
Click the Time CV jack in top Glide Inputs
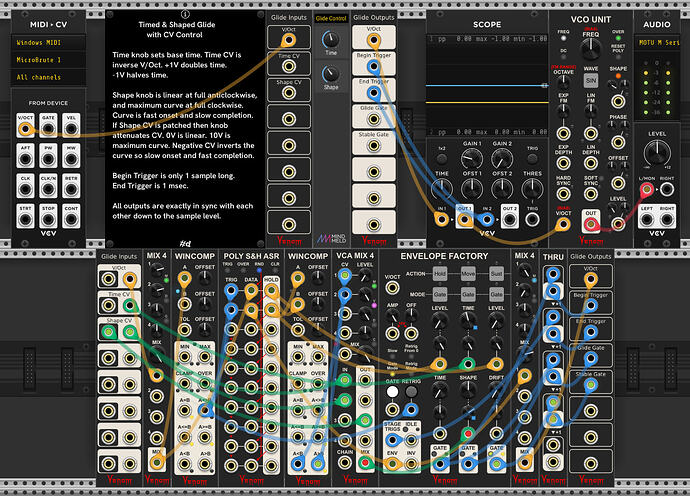click(289, 66)
